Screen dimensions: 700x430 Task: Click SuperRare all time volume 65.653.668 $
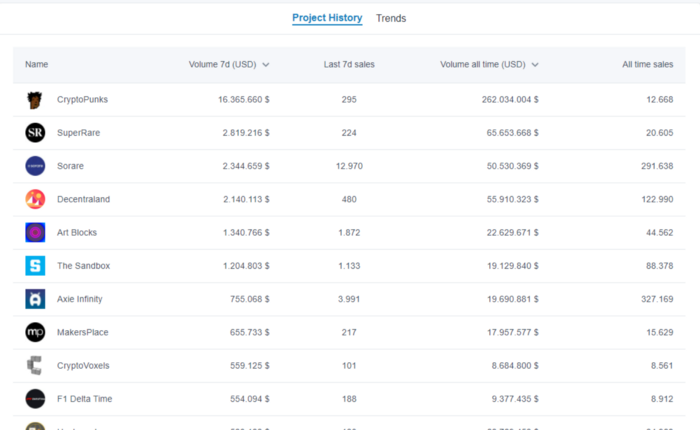click(512, 133)
